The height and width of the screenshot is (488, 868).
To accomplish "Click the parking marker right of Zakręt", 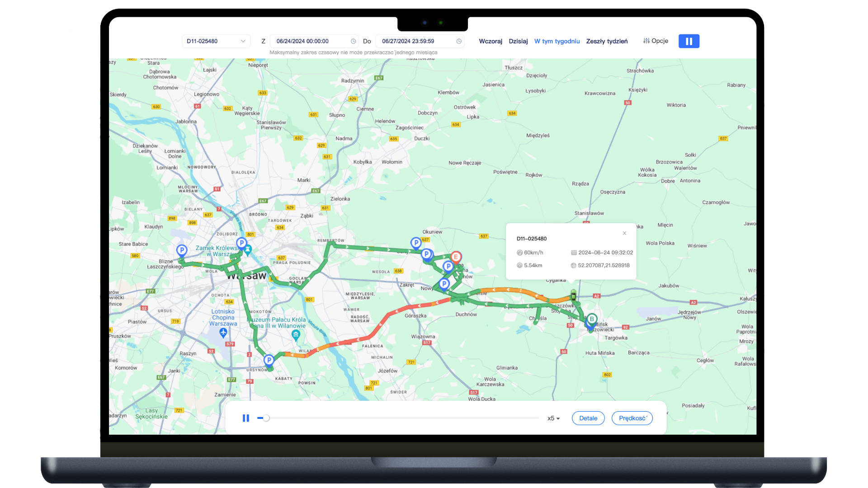I will (444, 284).
